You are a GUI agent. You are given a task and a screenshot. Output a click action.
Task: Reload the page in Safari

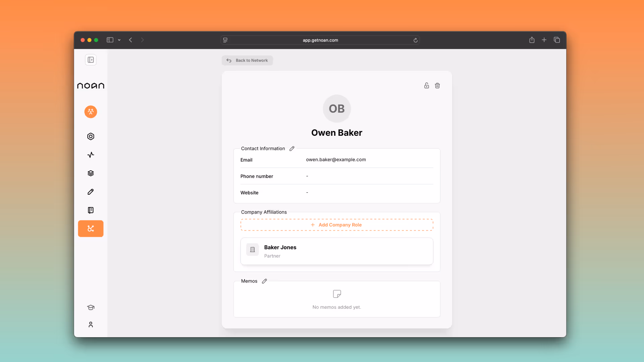(x=415, y=40)
